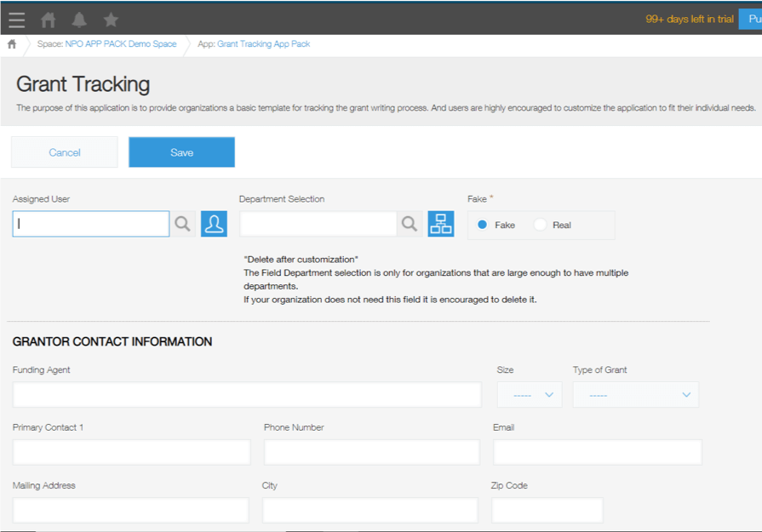Open notifications bell icon
The image size is (762, 532).
79,20
